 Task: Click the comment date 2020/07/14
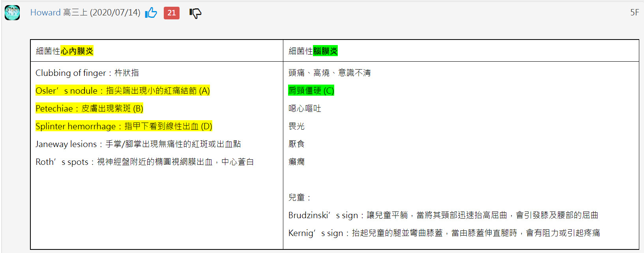coord(115,13)
